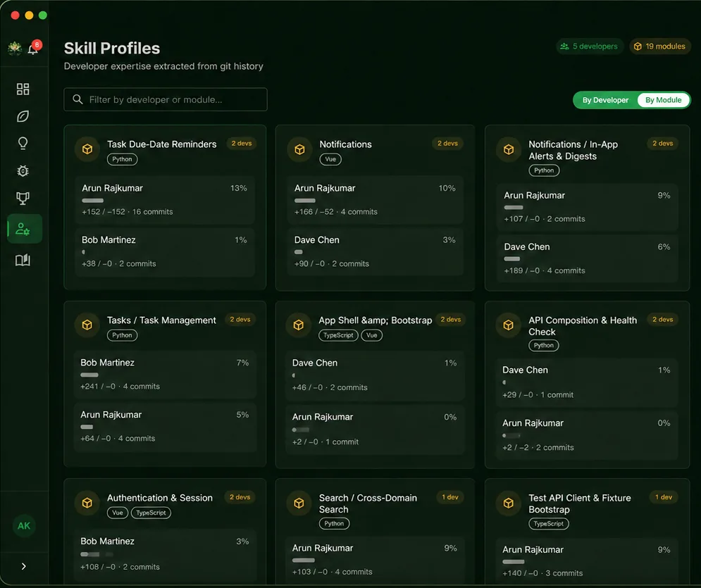The height and width of the screenshot is (588, 701).
Task: Click the app logo in sidebar
Action: tap(15, 48)
